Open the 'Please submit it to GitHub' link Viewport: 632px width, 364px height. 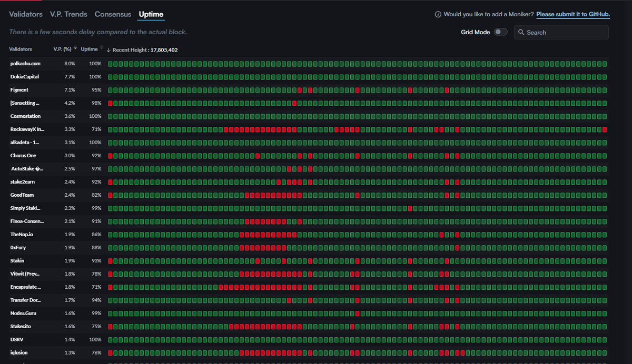tap(573, 14)
